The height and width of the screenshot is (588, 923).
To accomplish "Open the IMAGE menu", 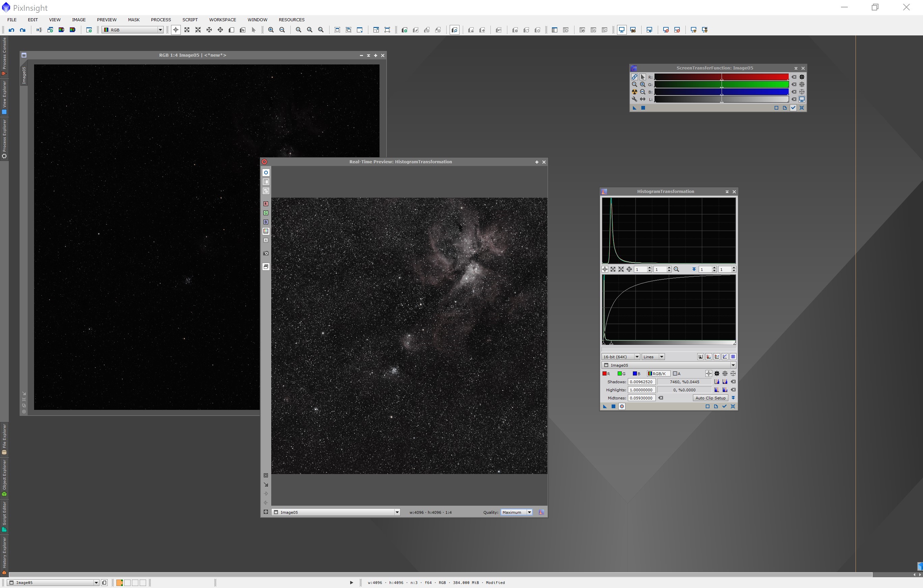I will [79, 20].
